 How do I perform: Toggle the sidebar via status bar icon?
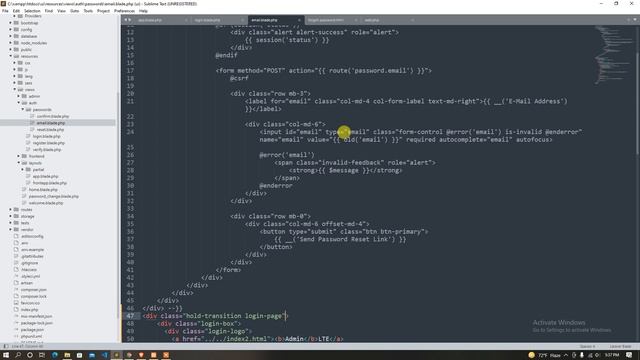pyautogui.click(x=5, y=346)
